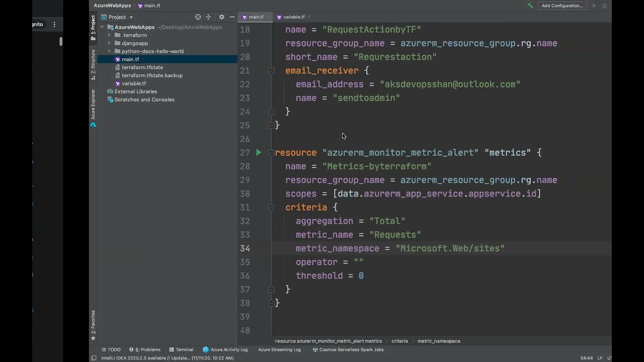Click fold end marker on line 37
644x362 pixels.
pos(271,289)
